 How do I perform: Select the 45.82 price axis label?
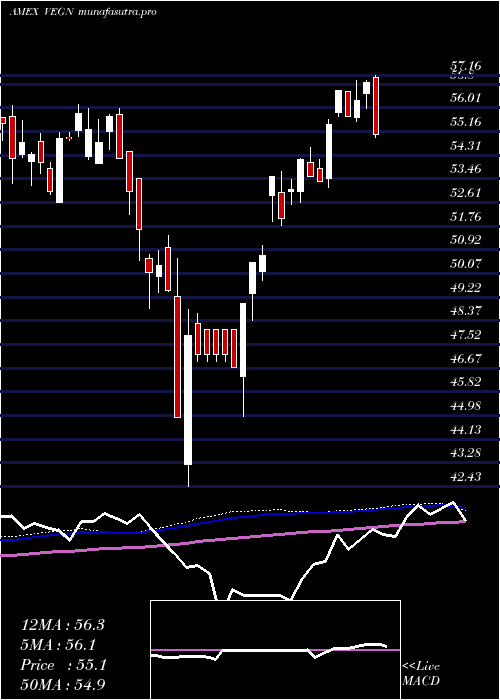(x=466, y=383)
